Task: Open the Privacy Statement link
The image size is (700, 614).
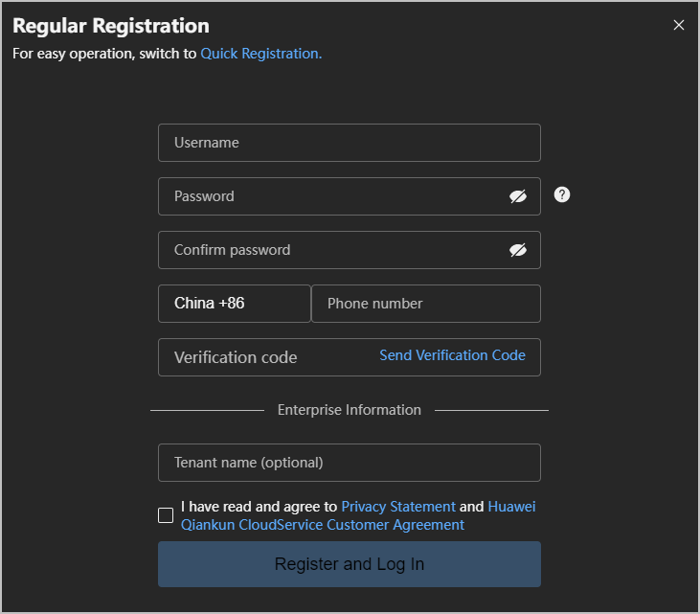Action: click(398, 507)
